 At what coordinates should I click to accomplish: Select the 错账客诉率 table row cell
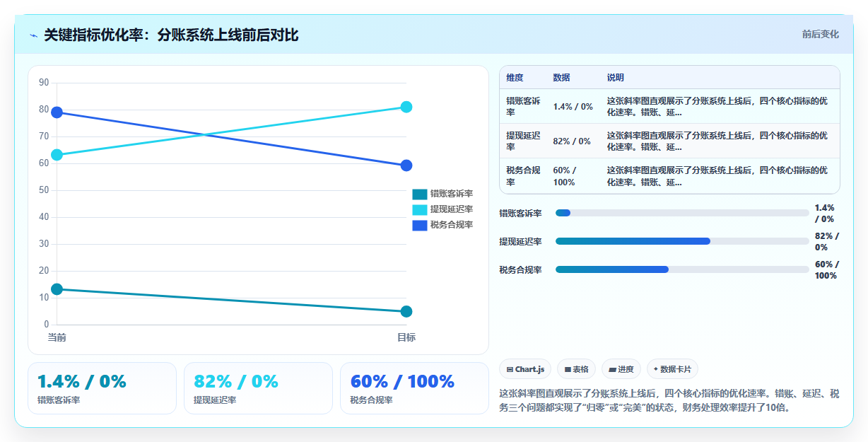[x=524, y=107]
